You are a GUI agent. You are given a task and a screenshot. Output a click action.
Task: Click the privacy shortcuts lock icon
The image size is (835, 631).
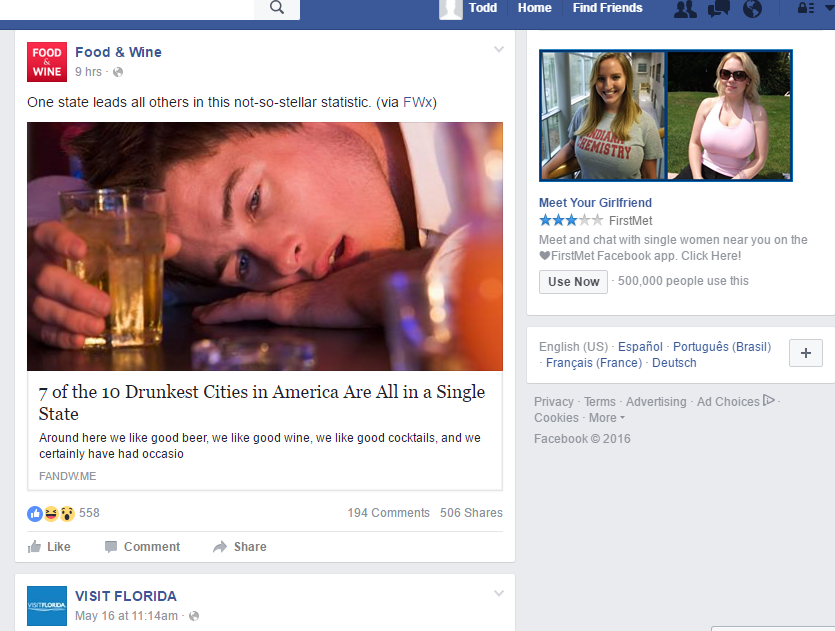click(x=805, y=9)
